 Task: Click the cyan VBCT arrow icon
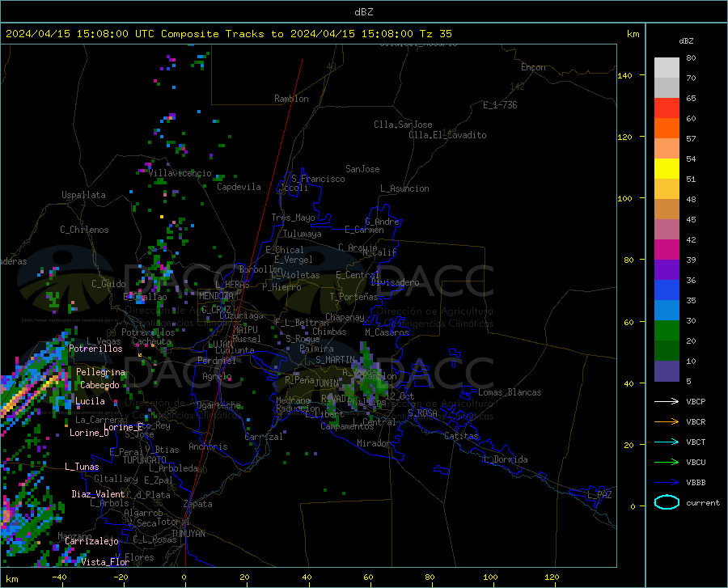667,442
